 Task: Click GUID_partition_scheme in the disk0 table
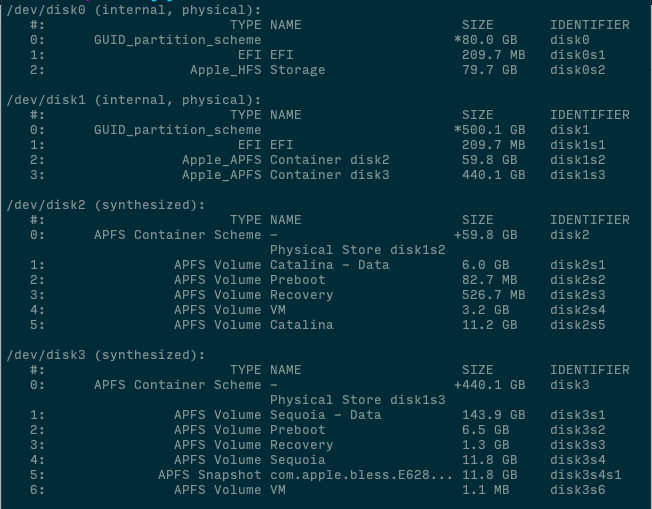click(178, 40)
